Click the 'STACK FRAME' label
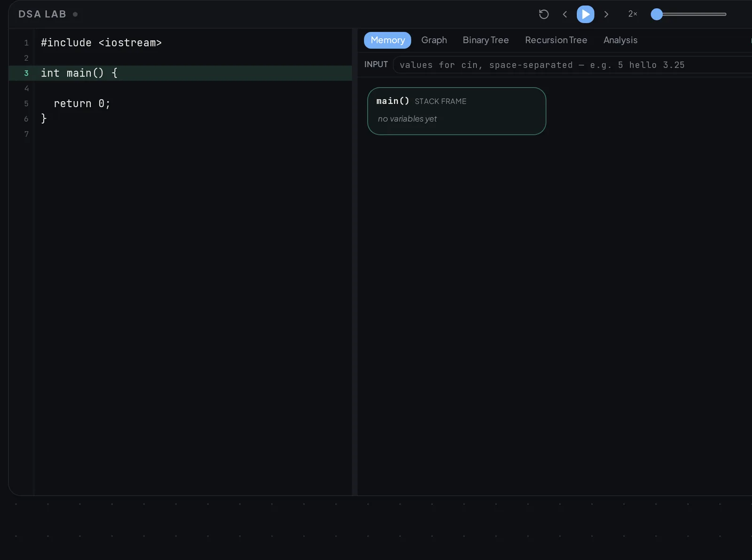 click(440, 101)
